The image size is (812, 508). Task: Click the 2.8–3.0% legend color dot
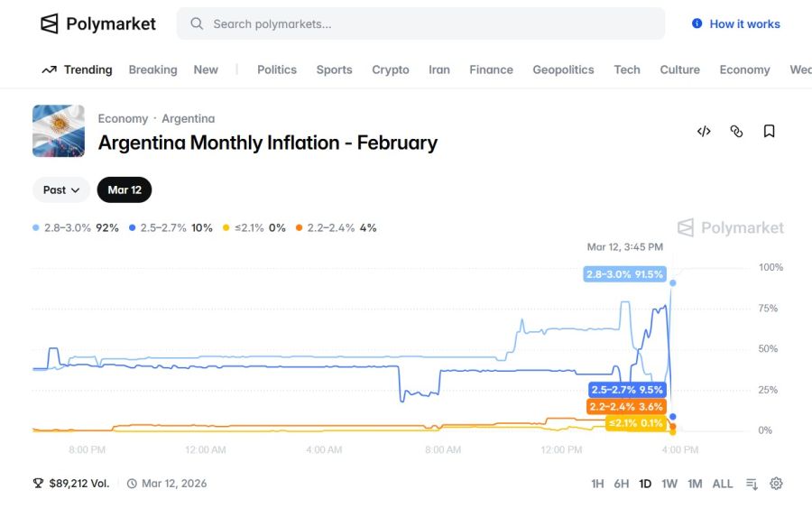tap(36, 227)
